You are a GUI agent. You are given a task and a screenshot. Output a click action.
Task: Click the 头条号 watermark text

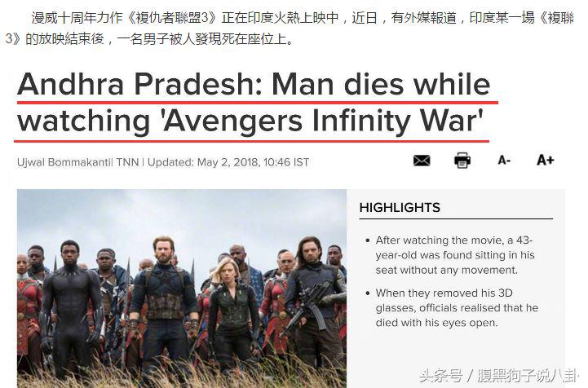[x=440, y=375]
